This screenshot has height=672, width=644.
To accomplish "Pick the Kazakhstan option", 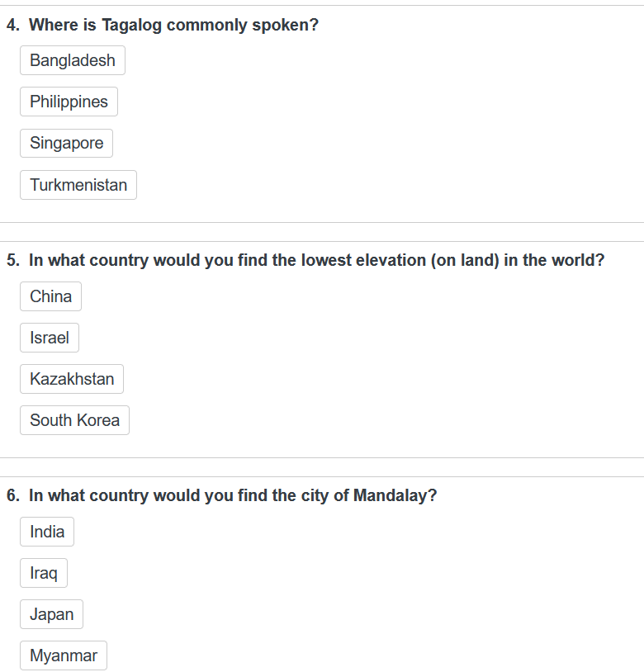I will [72, 379].
